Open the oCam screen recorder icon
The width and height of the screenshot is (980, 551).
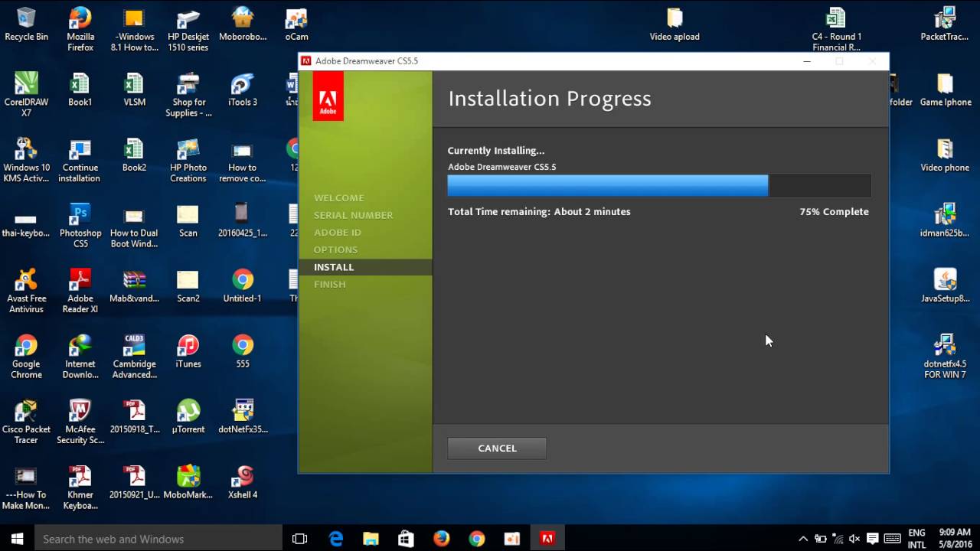(296, 17)
